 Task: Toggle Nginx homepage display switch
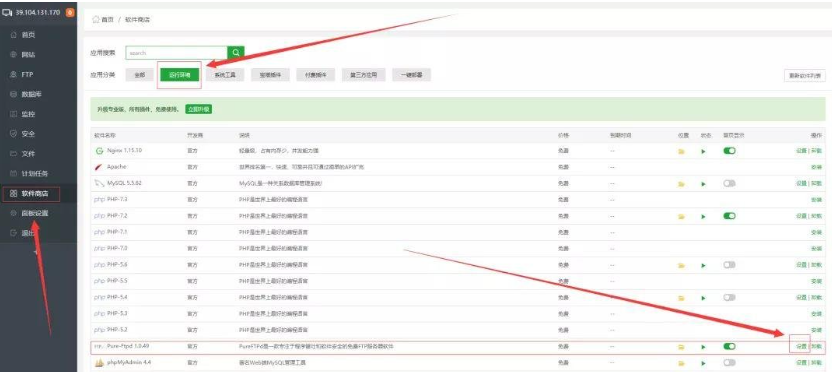[730, 151]
